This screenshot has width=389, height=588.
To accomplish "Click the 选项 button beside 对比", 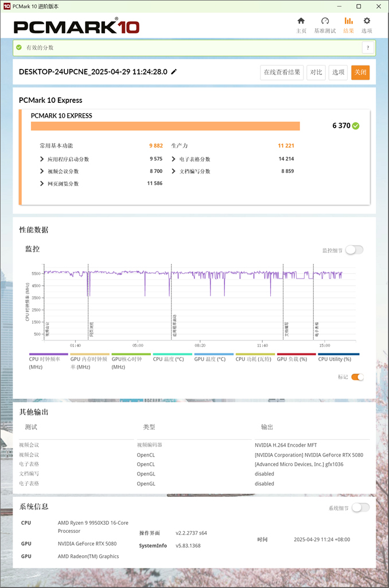I will tap(338, 72).
